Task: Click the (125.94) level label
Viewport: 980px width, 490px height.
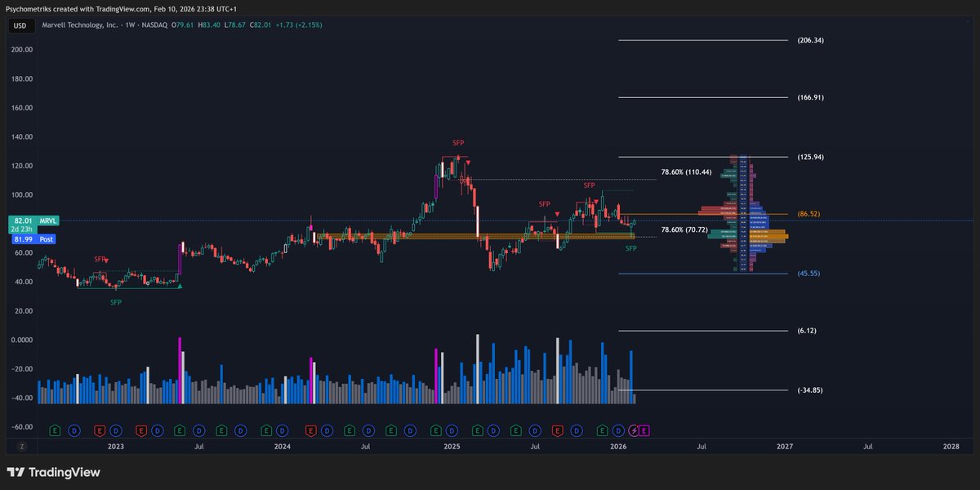Action: (x=810, y=156)
